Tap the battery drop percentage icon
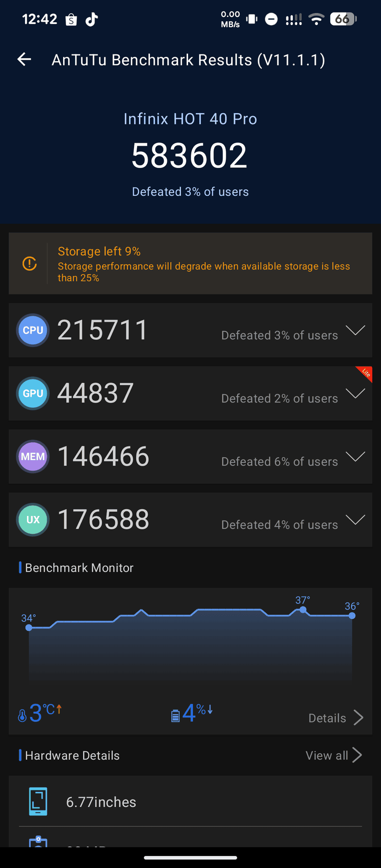Image resolution: width=381 pixels, height=868 pixels. point(176,716)
